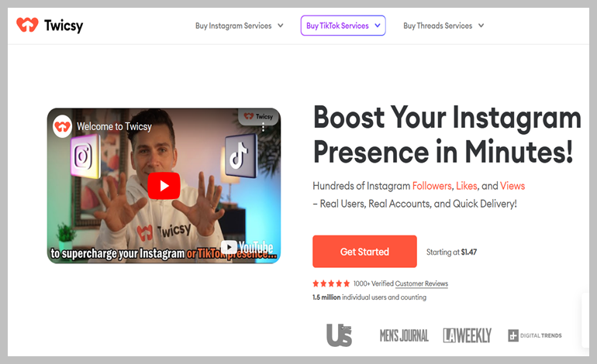Click the Twicsy heart logo icon
The height and width of the screenshot is (364, 597).
(27, 25)
